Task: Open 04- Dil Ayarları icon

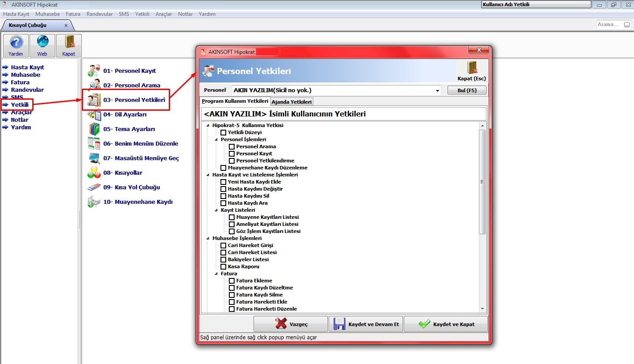Action: (94, 115)
